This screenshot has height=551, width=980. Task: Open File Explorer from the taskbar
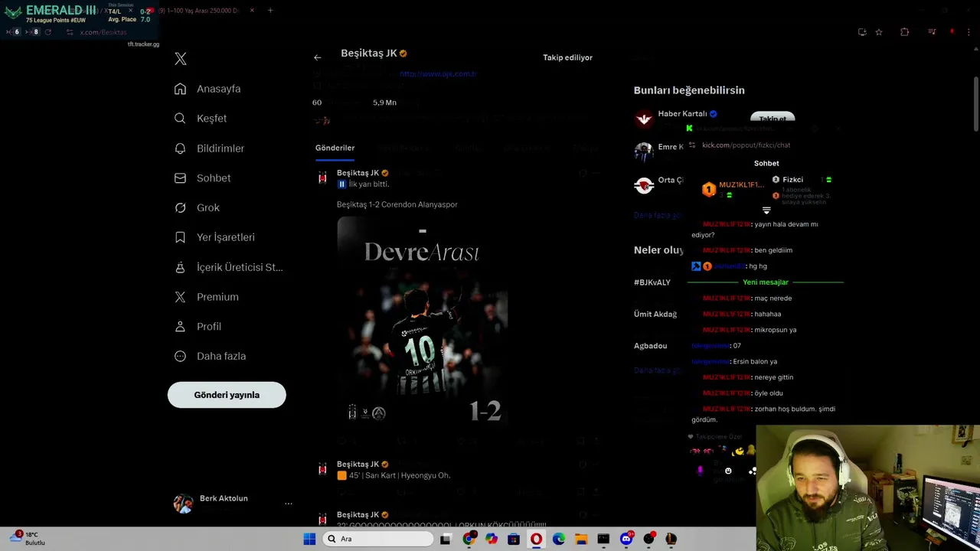[x=581, y=539]
